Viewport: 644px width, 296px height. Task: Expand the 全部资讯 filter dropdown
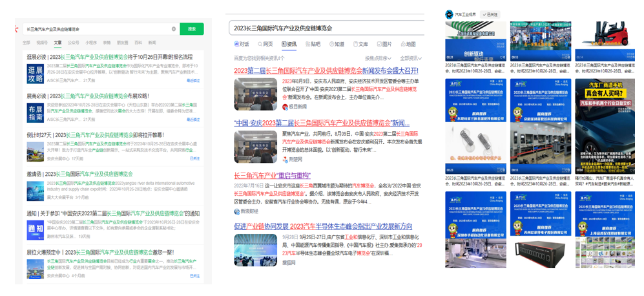pos(410,58)
